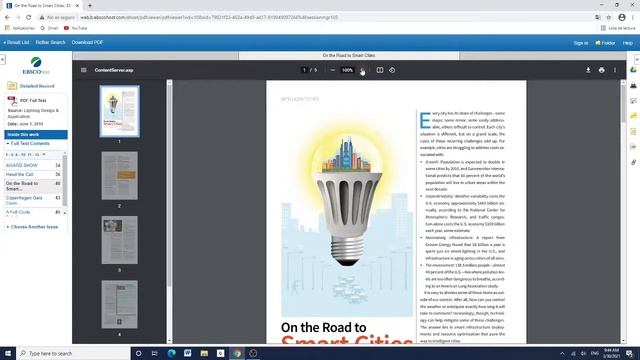Open A Full Circle article
This screenshot has width=640, height=360.
click(x=18, y=212)
